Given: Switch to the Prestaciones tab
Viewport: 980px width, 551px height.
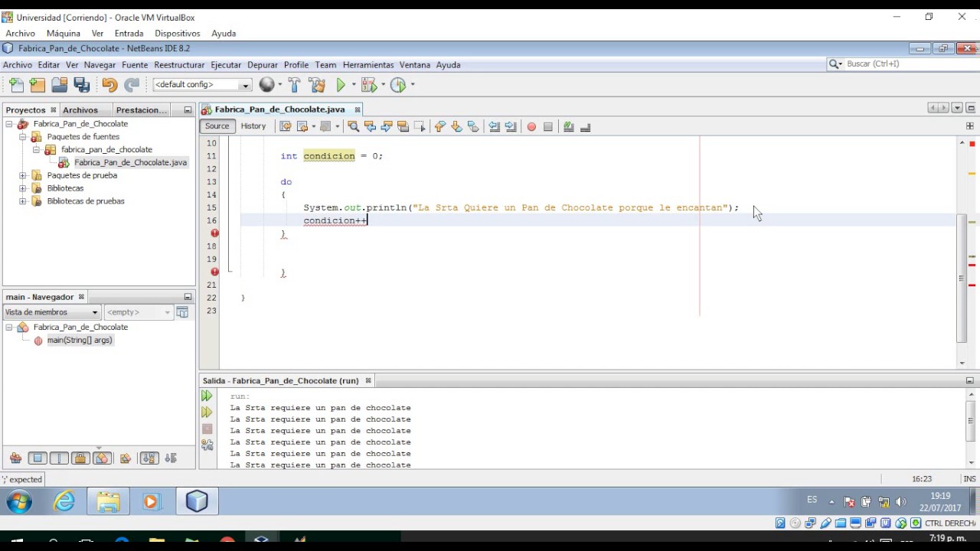Looking at the screenshot, I should [x=142, y=110].
